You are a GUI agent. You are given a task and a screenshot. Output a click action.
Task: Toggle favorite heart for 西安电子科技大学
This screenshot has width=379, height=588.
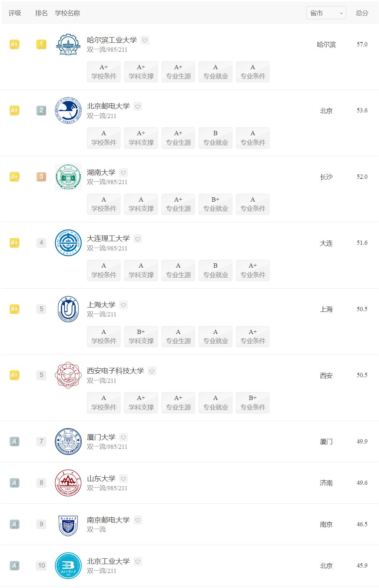pyautogui.click(x=152, y=371)
